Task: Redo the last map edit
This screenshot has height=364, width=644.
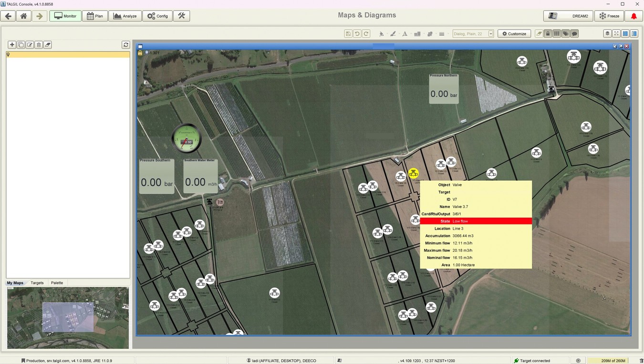Action: 366,34
